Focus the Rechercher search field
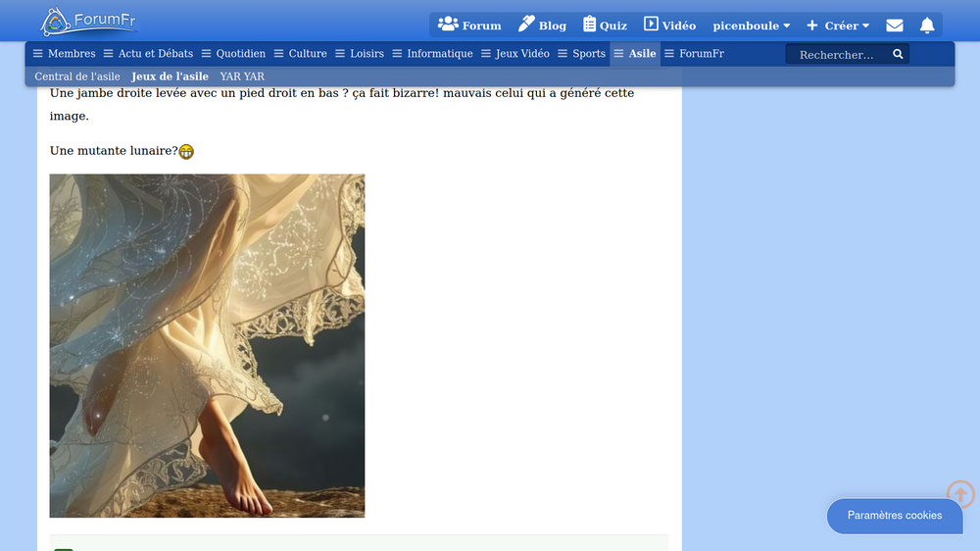The width and height of the screenshot is (980, 551). tap(838, 55)
